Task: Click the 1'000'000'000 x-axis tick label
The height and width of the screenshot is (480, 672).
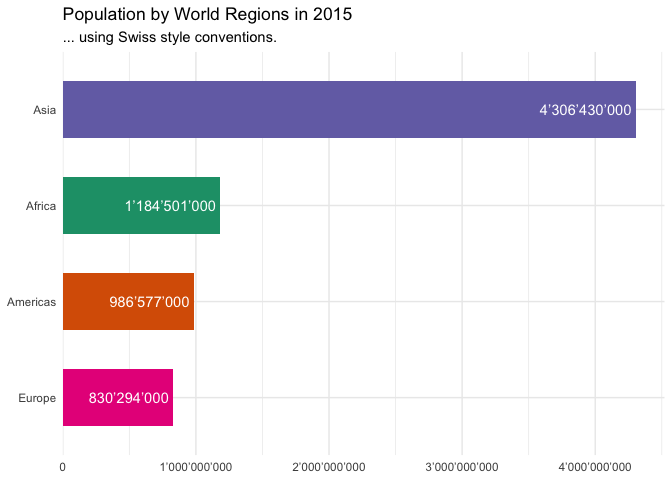Action: [196, 466]
